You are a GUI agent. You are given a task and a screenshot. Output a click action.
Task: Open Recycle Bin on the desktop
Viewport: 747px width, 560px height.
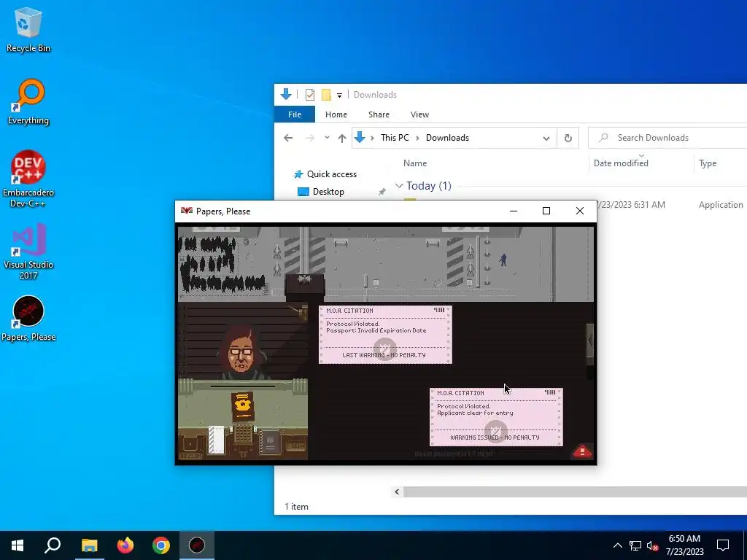coord(28,31)
